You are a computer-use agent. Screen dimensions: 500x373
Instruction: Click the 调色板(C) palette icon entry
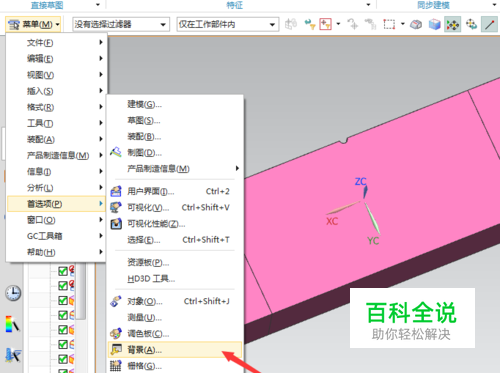pos(116,333)
